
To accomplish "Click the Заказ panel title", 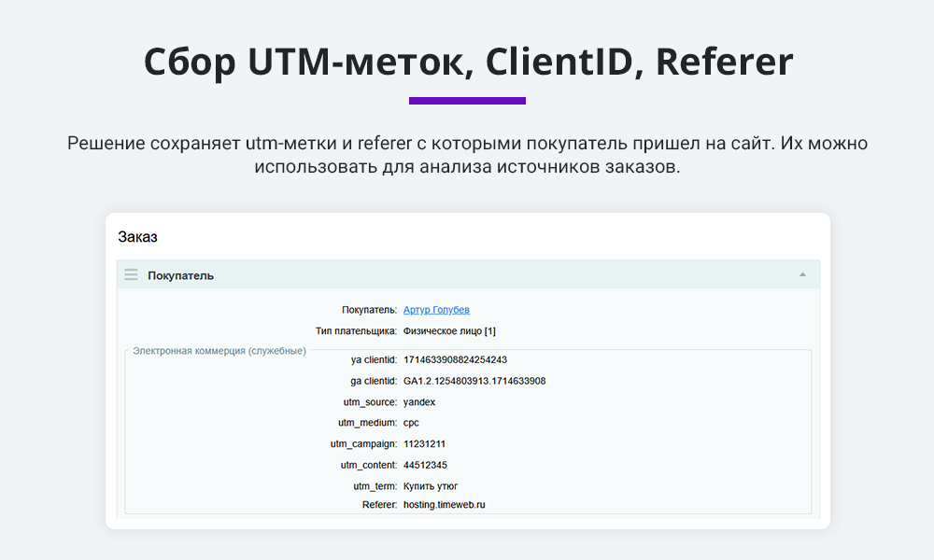I will point(137,237).
